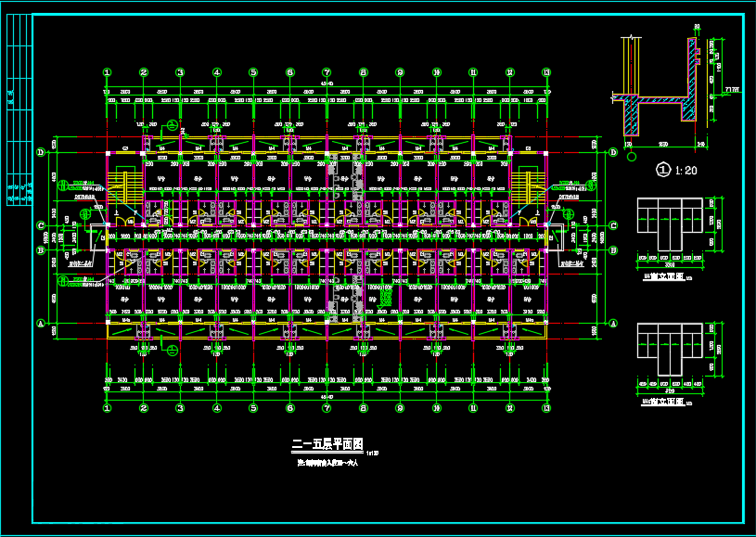Click grid axis bubble 1 in bottom row

tap(107, 407)
